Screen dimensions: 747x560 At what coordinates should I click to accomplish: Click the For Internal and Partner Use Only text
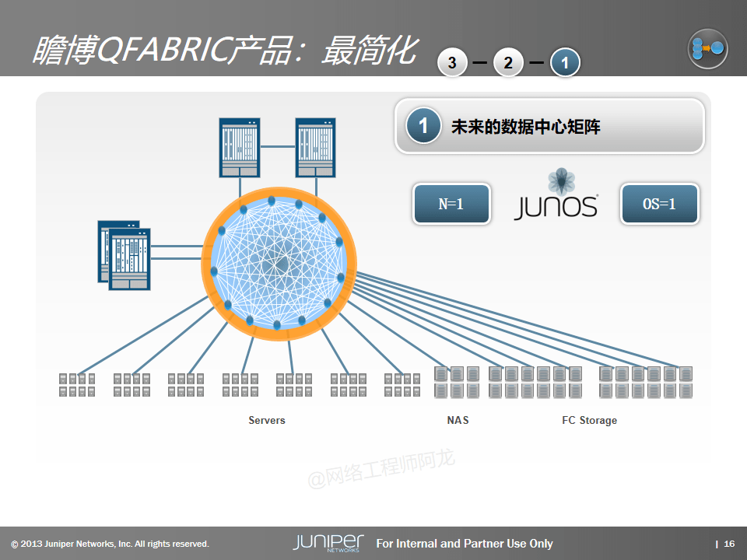pyautogui.click(x=465, y=544)
